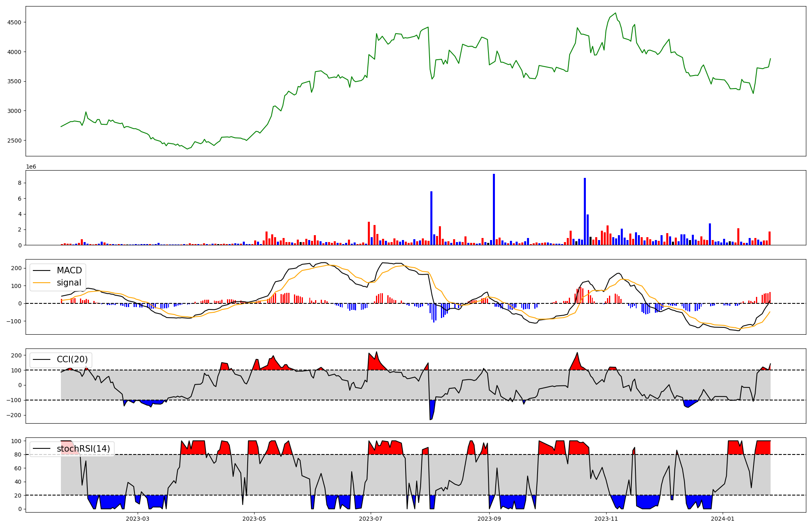812x528 pixels.
Task: Click the 2023-11 date tick label
Action: 606,519
